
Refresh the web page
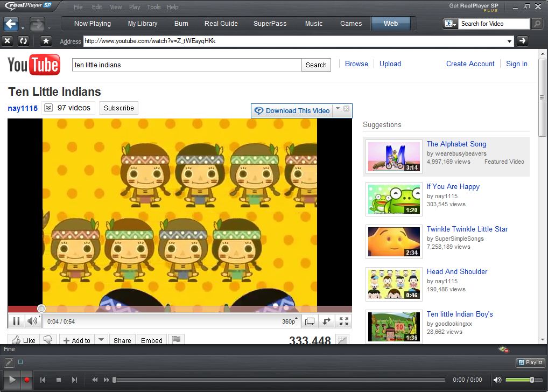point(23,41)
